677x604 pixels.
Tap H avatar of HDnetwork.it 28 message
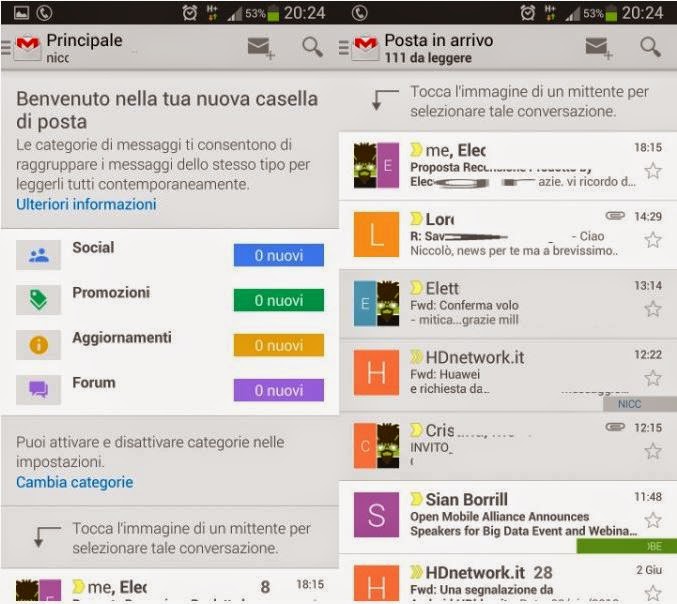click(376, 584)
